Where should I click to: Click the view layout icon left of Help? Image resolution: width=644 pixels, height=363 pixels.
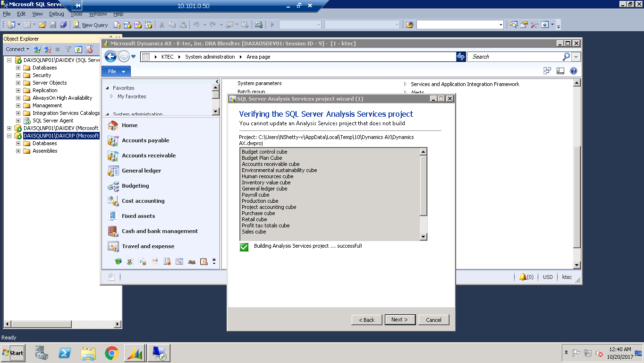[560, 71]
